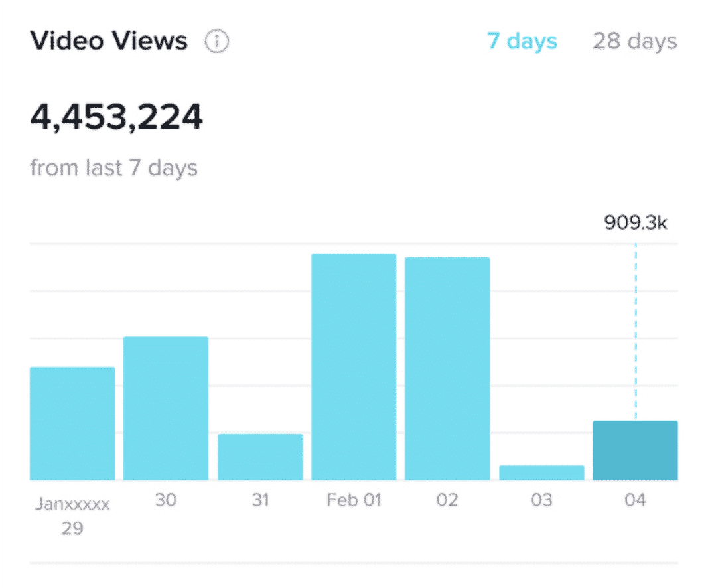This screenshot has height=588, width=706.
Task: Click the dashed marker line above bar 04
Action: click(636, 332)
